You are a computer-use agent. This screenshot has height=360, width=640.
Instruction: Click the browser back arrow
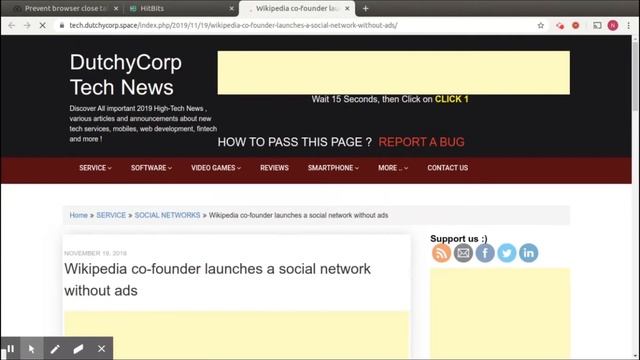coord(11,25)
